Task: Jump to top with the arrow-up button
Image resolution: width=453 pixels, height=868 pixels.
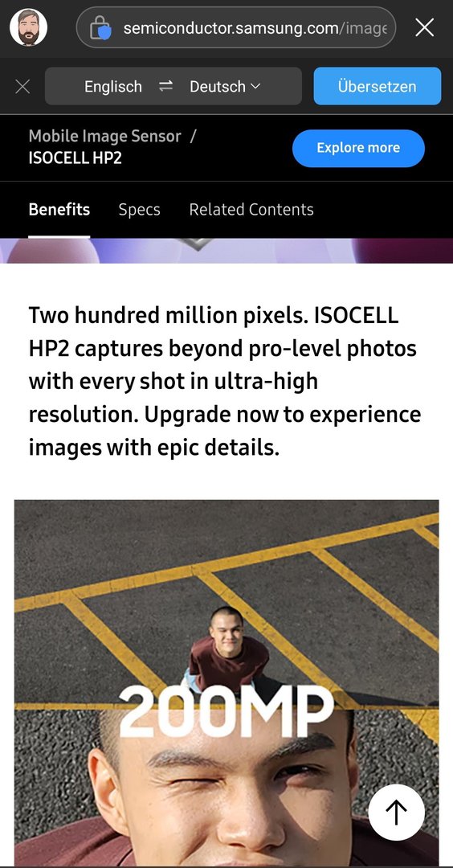Action: pyautogui.click(x=397, y=813)
